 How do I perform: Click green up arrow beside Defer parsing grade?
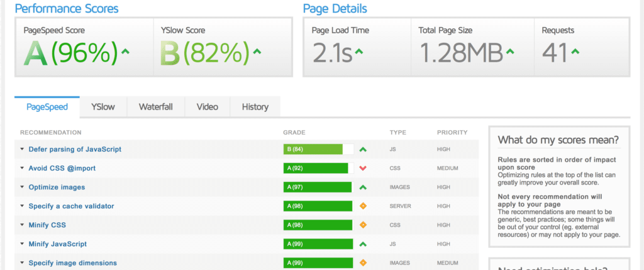pos(363,150)
